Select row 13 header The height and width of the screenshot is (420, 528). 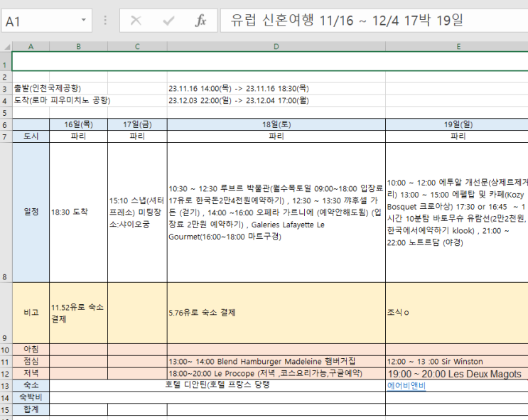point(6,386)
